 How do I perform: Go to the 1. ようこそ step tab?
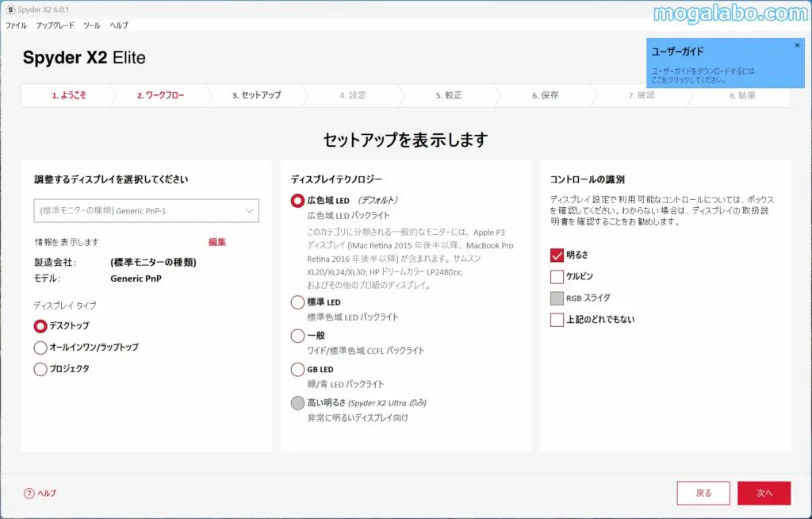pos(69,95)
